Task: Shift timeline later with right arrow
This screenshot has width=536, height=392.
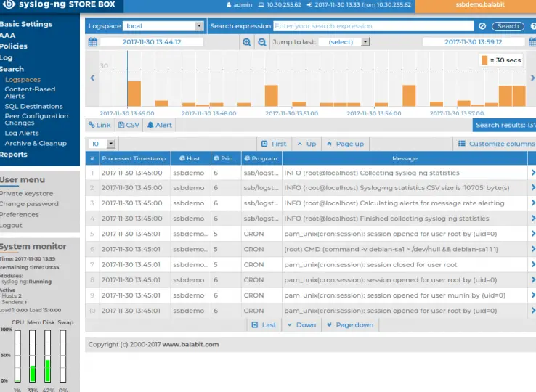Action: click(x=532, y=78)
